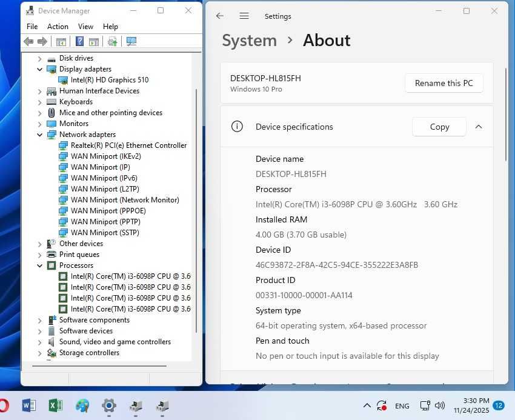Click the Storage controllers icon
Image resolution: width=515 pixels, height=420 pixels.
pyautogui.click(x=51, y=353)
